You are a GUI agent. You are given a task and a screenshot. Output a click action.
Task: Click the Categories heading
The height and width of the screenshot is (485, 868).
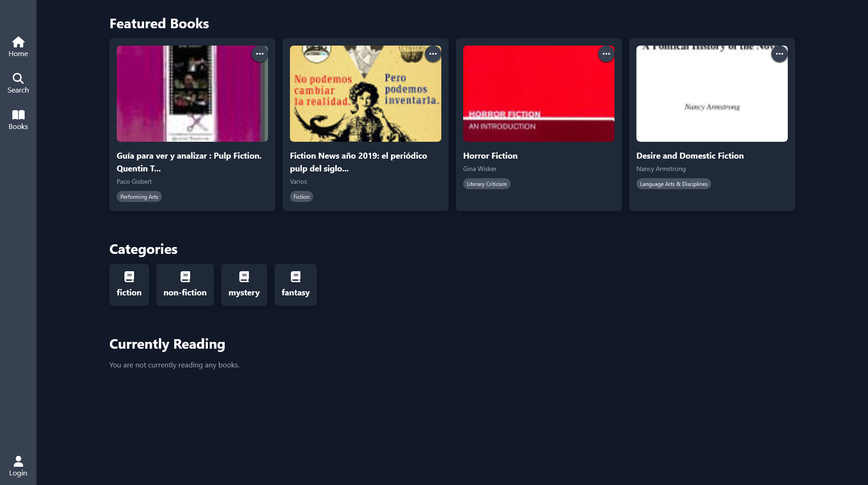point(143,249)
